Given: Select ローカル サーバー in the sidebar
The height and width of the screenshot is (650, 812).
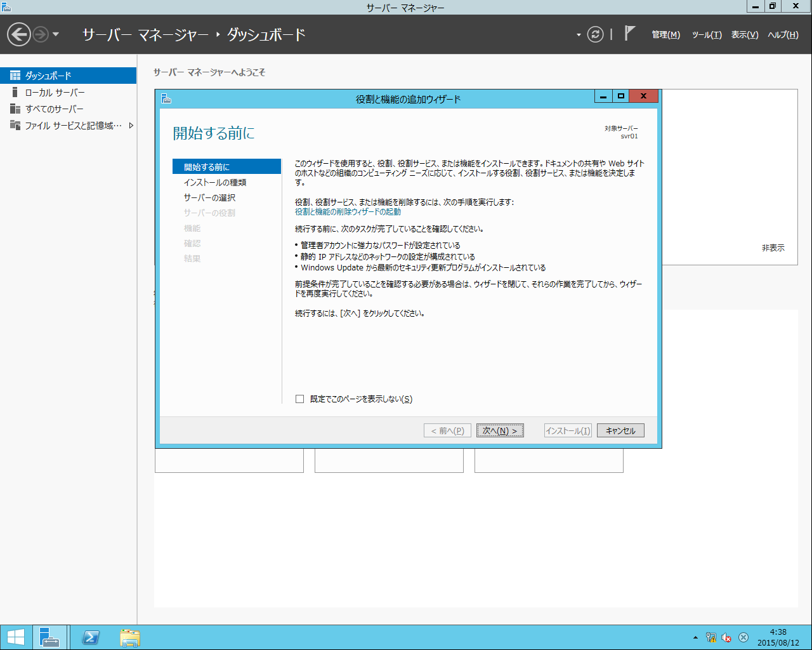Looking at the screenshot, I should point(68,92).
